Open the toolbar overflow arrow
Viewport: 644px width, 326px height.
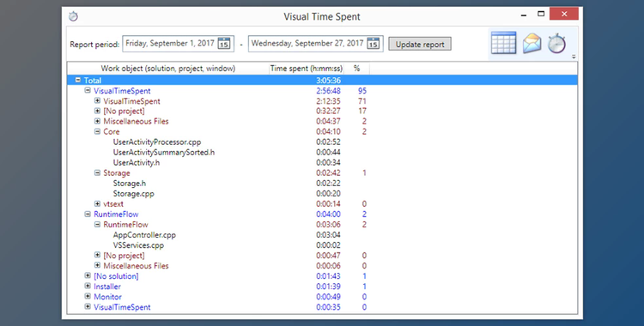tap(574, 57)
